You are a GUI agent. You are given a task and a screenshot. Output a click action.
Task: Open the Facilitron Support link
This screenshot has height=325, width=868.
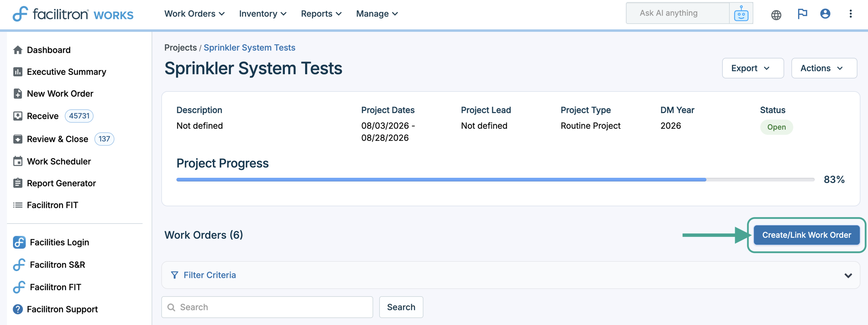point(62,309)
